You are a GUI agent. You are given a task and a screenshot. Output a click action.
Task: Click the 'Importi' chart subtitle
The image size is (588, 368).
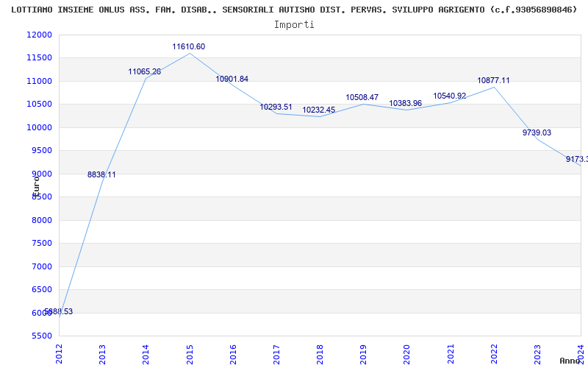[294, 24]
